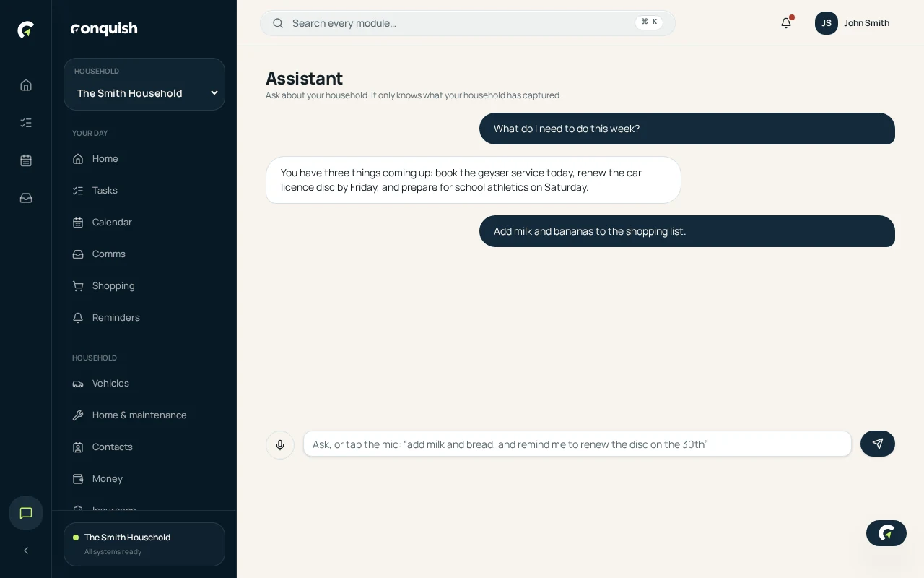Collapse the sidebar with the left chevron

(x=26, y=551)
